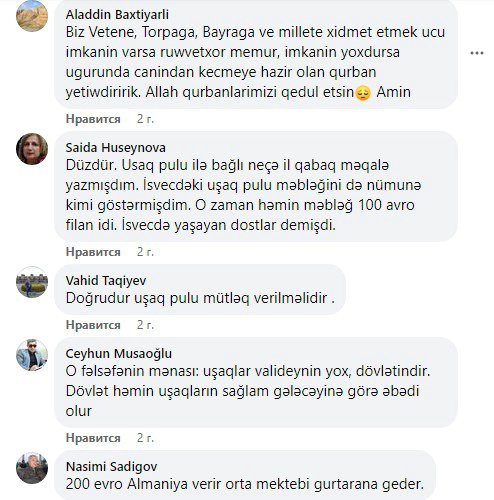Open the three-dot menu beside Aladdin's comment
The height and width of the screenshot is (500, 494).
click(x=477, y=53)
